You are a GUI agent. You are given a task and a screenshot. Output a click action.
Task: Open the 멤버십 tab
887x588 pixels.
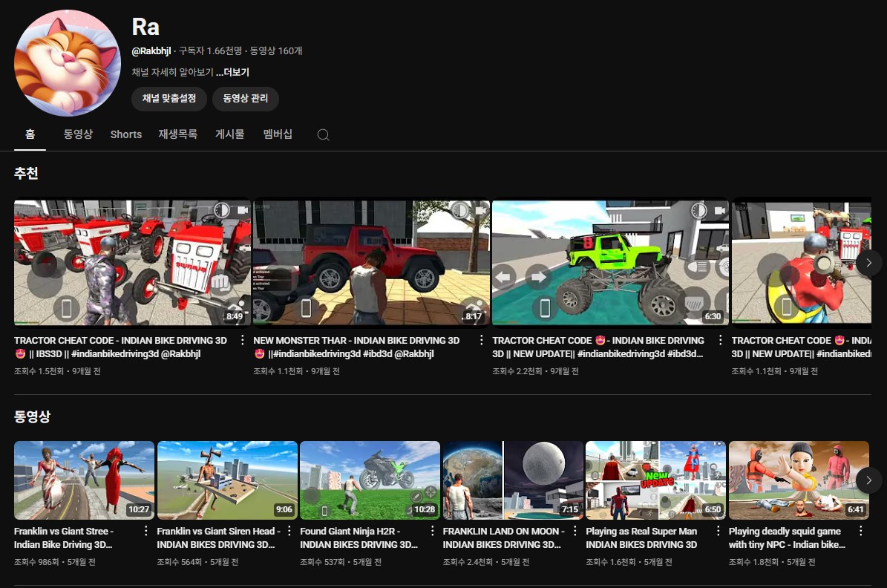pos(278,134)
